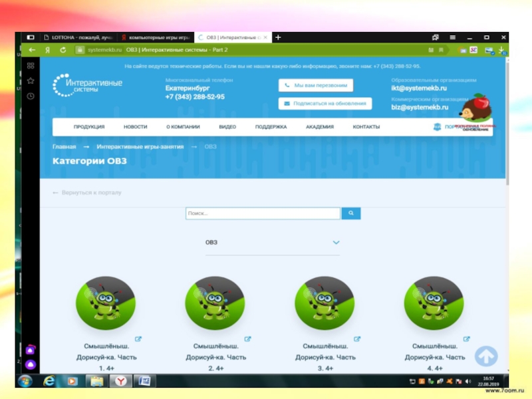The height and width of the screenshot is (399, 532).
Task: Click the biz@systemekb.ru email link
Action: click(x=420, y=107)
